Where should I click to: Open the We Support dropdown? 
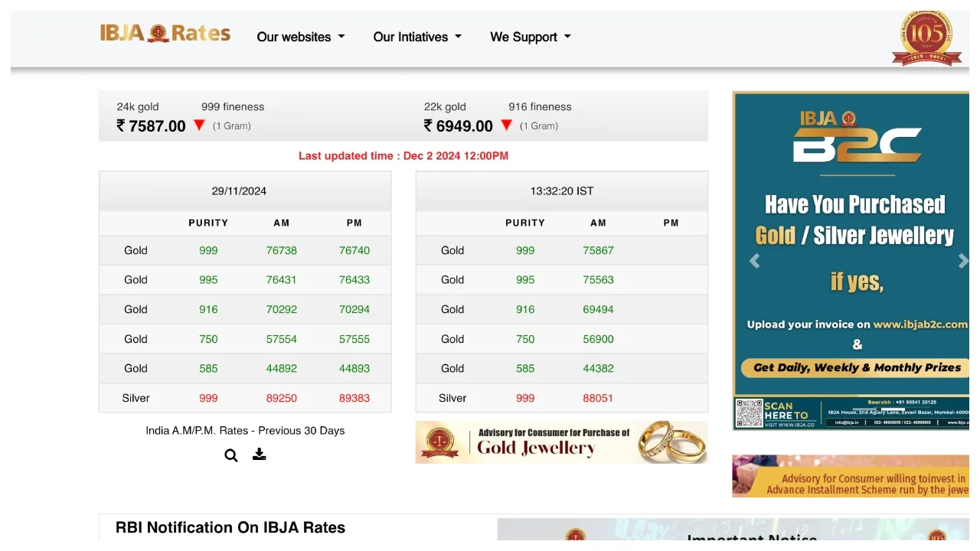(531, 37)
